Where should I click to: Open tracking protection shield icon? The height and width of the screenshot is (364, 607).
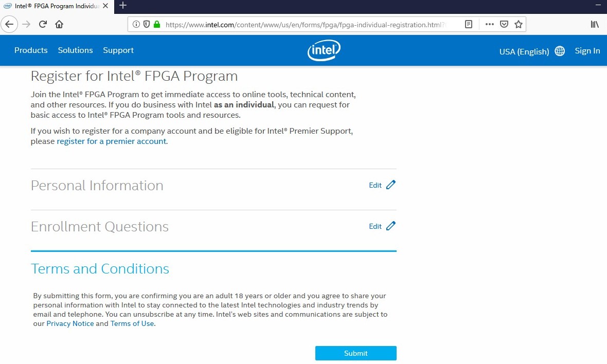(x=146, y=24)
